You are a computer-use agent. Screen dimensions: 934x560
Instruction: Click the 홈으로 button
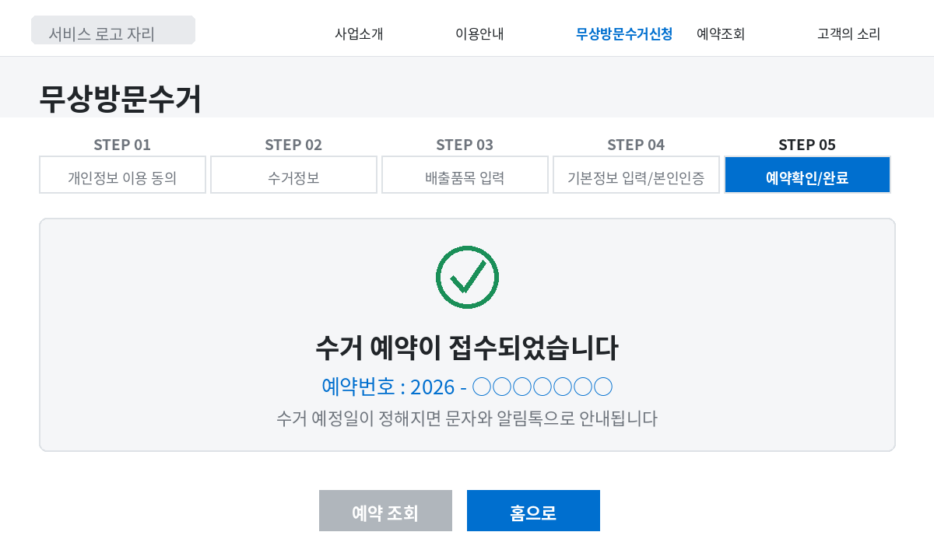click(x=533, y=510)
